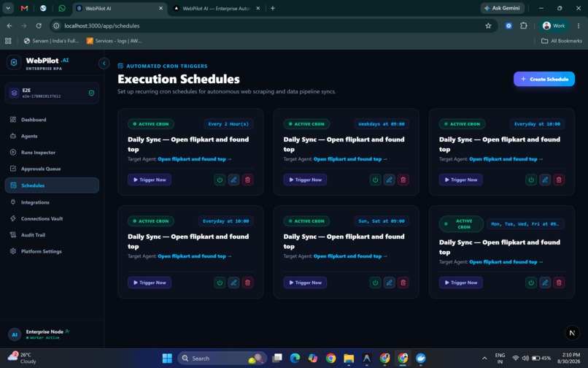Open the Sarvam bookmark
This screenshot has height=368, width=588.
coord(51,41)
